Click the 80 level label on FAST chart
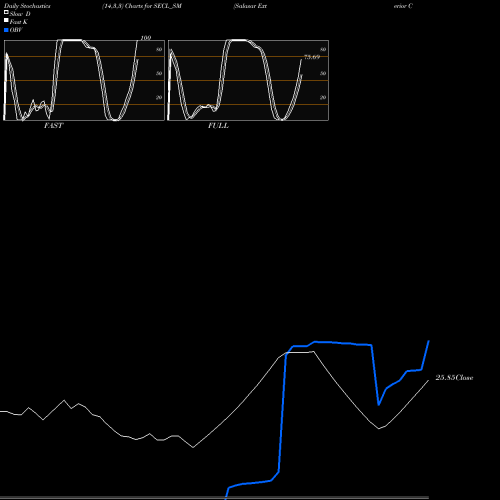This screenshot has width=500, height=500. coord(159,50)
